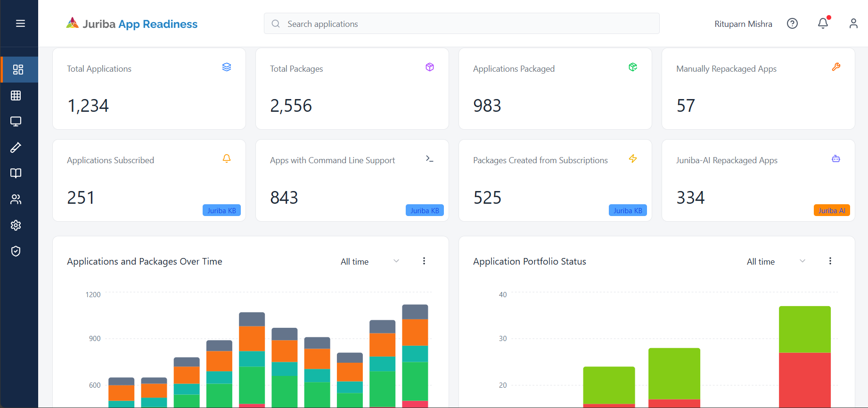This screenshot has height=408, width=868.
Task: Click the Juriba KB badge on Packages from Subscriptions
Action: (x=628, y=210)
